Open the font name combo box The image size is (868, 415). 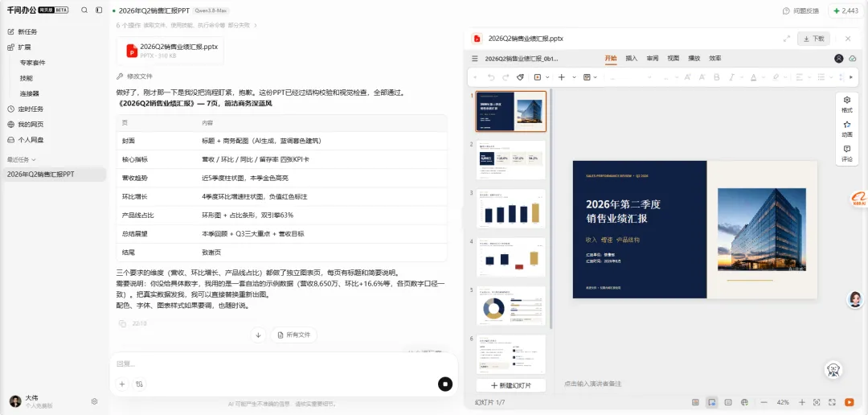tap(631, 77)
